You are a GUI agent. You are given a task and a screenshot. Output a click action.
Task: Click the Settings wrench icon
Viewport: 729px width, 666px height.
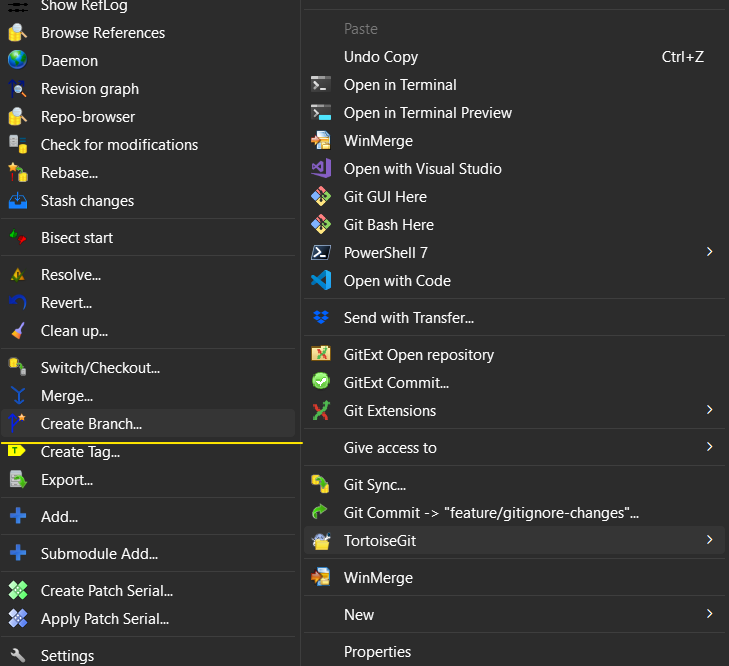18,655
